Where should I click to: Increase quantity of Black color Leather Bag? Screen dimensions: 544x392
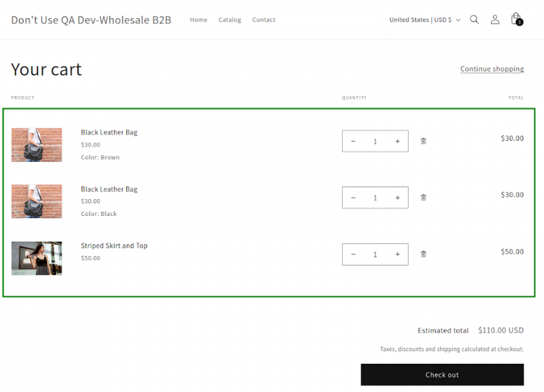397,198
